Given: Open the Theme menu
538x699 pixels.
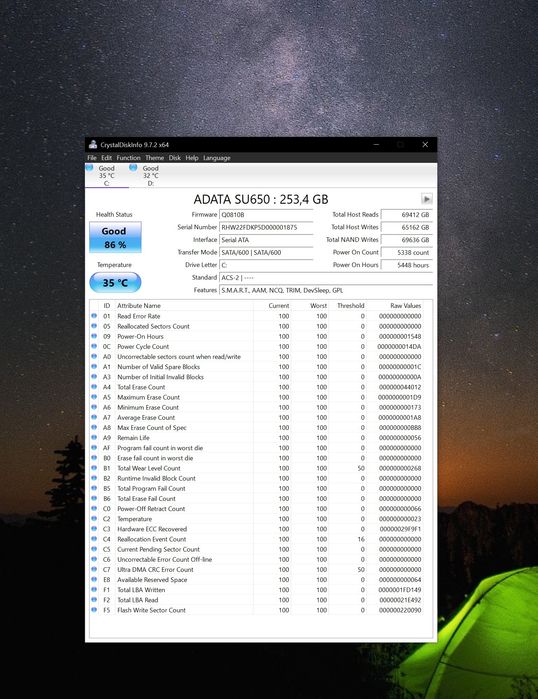Looking at the screenshot, I should 155,158.
